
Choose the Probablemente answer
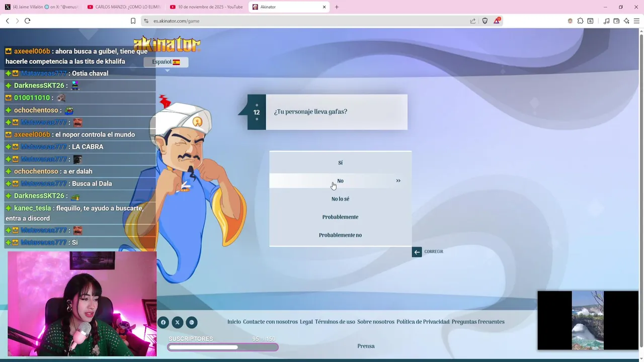340,217
